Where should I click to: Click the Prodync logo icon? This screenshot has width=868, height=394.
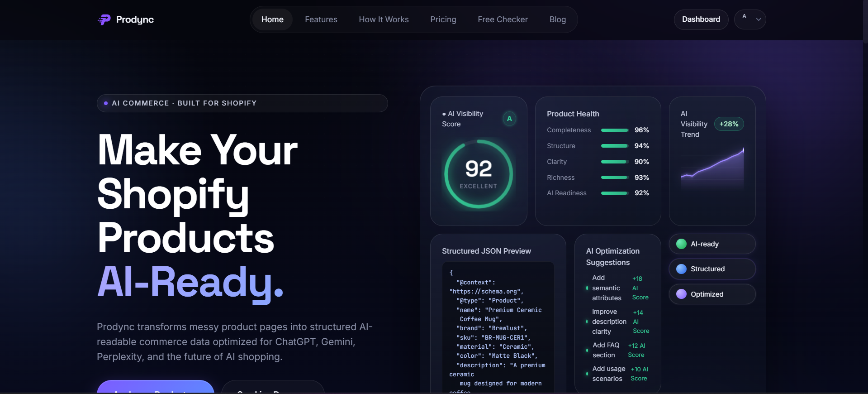tap(104, 19)
